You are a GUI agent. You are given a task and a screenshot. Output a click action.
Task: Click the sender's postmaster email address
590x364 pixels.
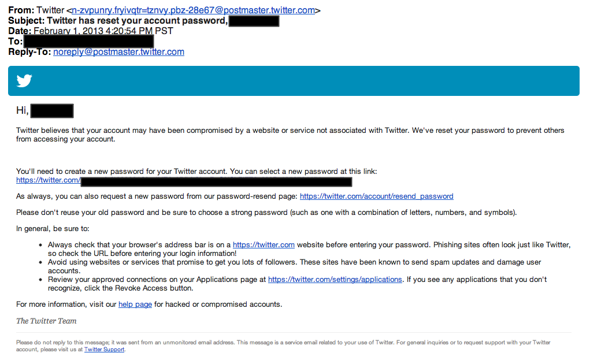[x=194, y=10]
